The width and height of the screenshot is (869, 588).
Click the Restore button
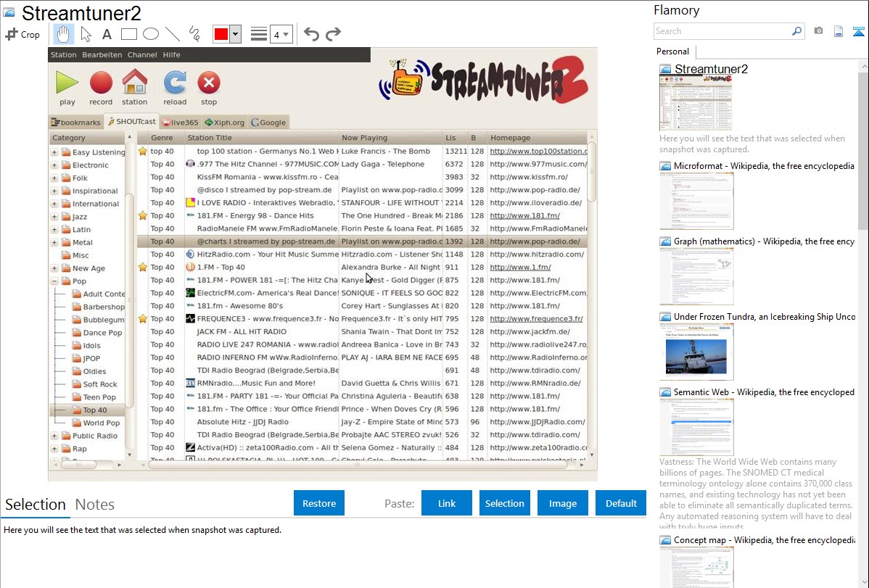(319, 503)
